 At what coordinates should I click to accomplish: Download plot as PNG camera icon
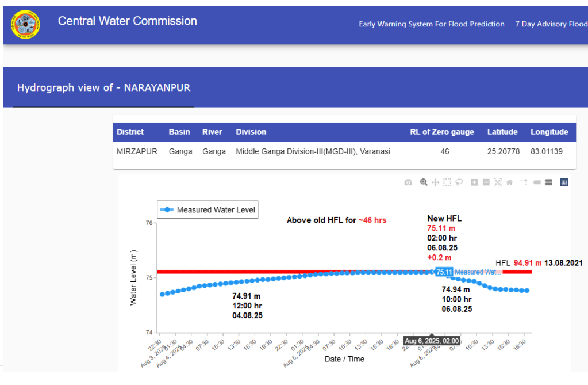click(408, 182)
